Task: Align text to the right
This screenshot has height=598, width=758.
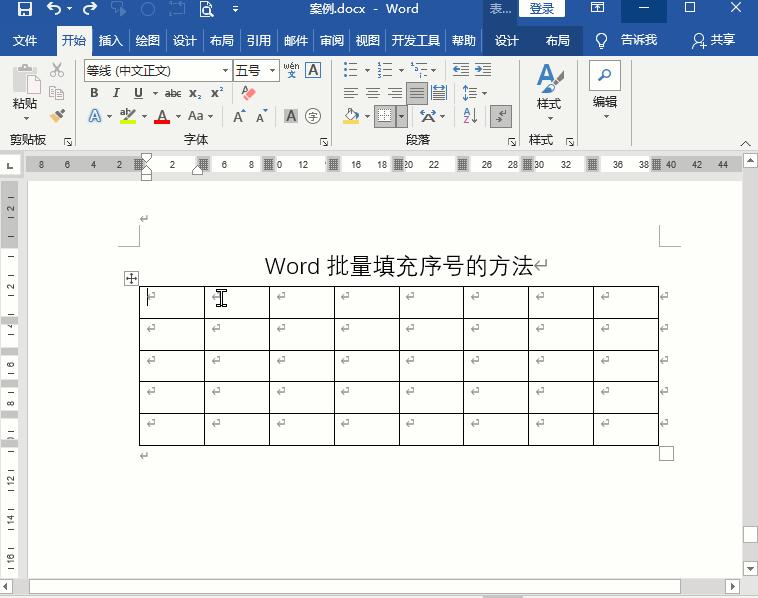Action: [394, 92]
